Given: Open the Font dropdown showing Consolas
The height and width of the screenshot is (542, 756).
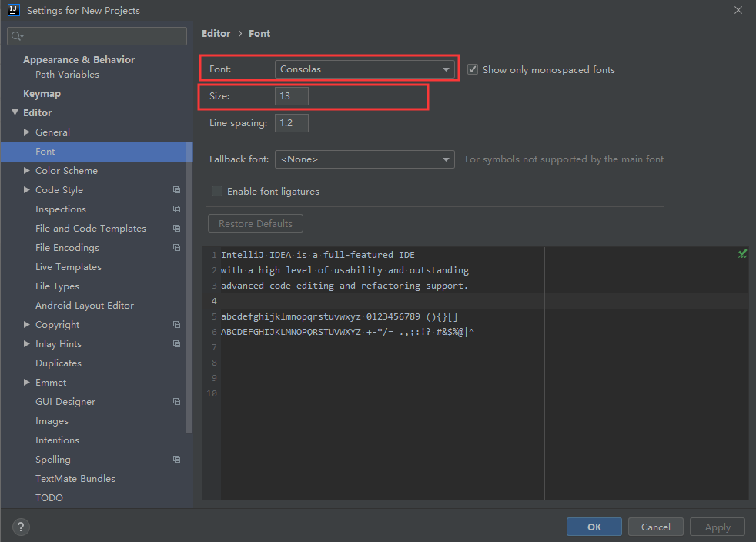Looking at the screenshot, I should [364, 69].
